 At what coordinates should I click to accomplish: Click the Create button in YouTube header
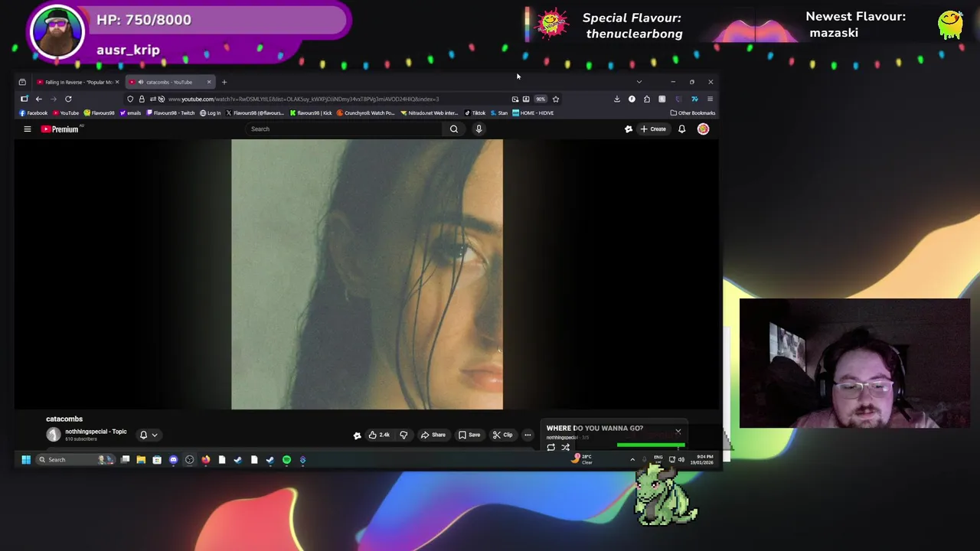pos(653,129)
